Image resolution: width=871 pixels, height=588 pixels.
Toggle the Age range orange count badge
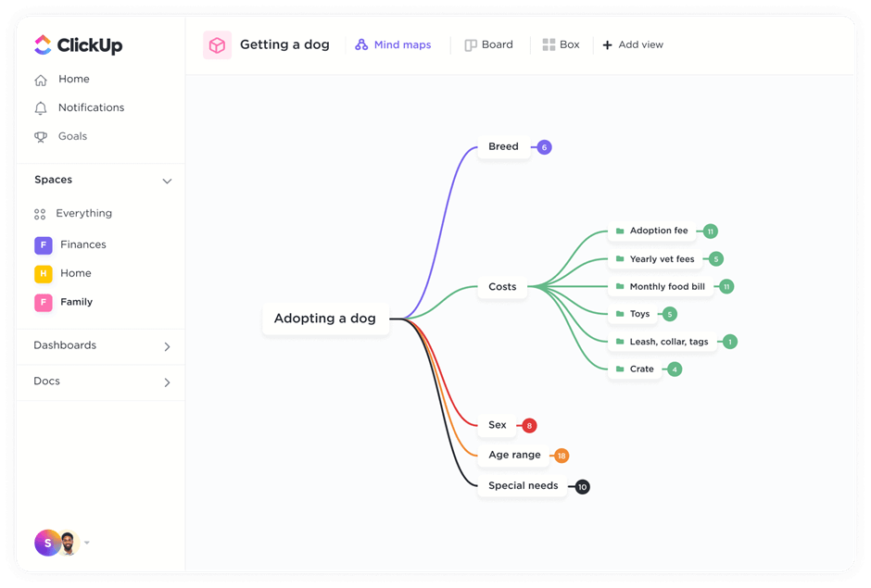[x=562, y=456]
